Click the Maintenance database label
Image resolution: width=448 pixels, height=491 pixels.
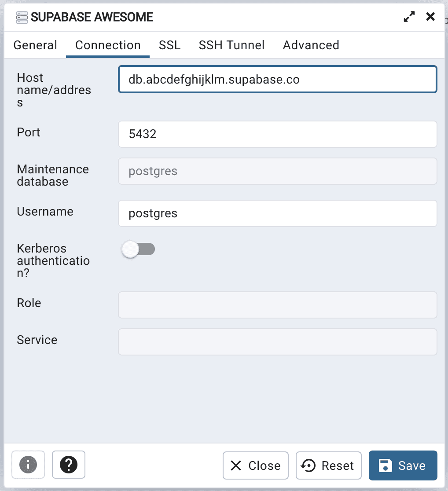coord(53,176)
